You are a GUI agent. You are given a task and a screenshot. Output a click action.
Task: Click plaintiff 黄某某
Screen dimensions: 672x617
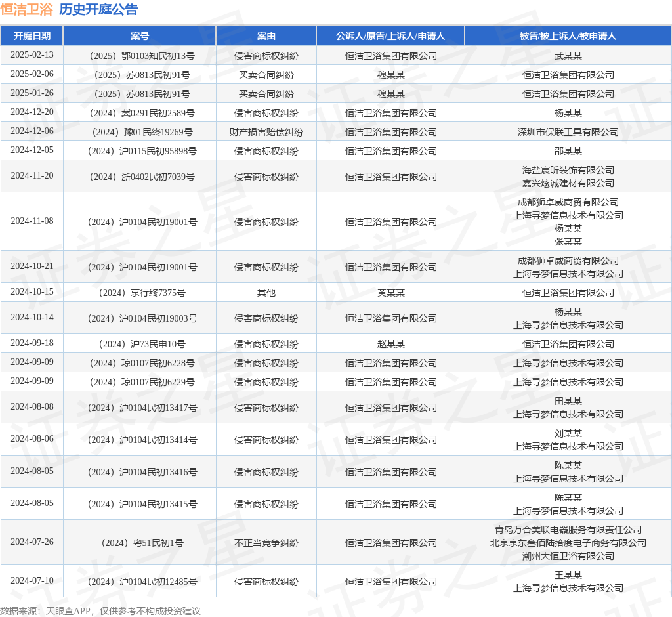click(390, 293)
